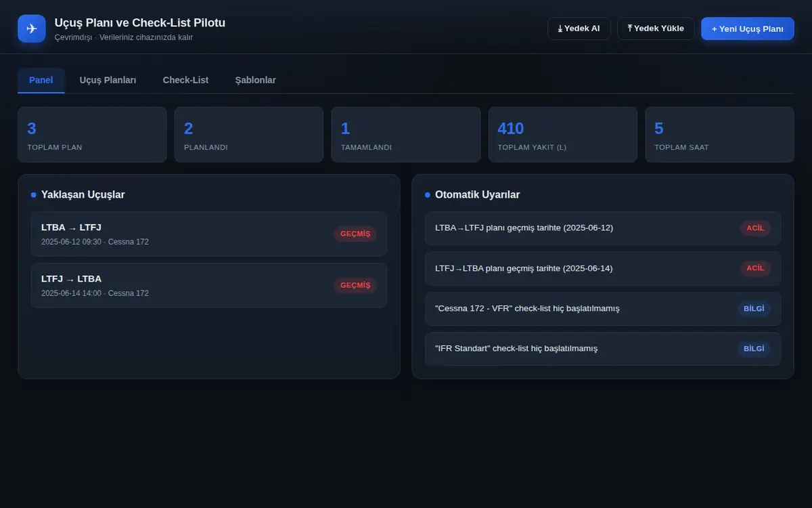The height and width of the screenshot is (508, 812).
Task: Select the Tamamlandı stat card
Action: pyautogui.click(x=406, y=134)
